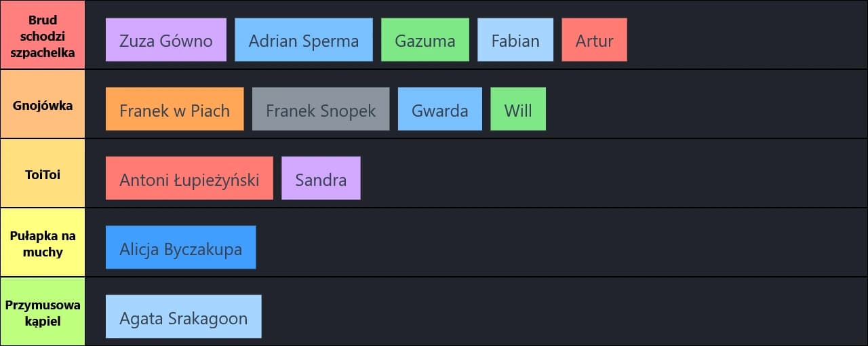This screenshot has height=346, width=868.
Task: Select the orange Franek w Piach tile
Action: tap(175, 109)
